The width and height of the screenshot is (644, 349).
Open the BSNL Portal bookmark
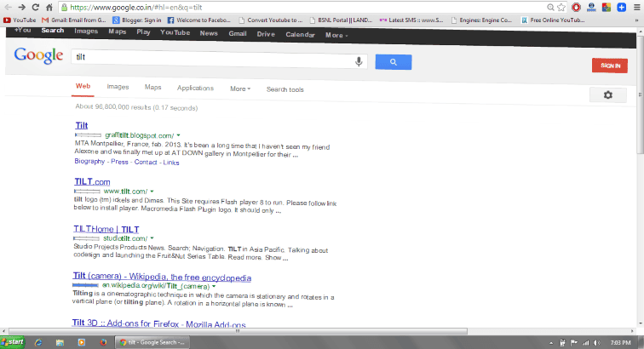click(x=341, y=20)
